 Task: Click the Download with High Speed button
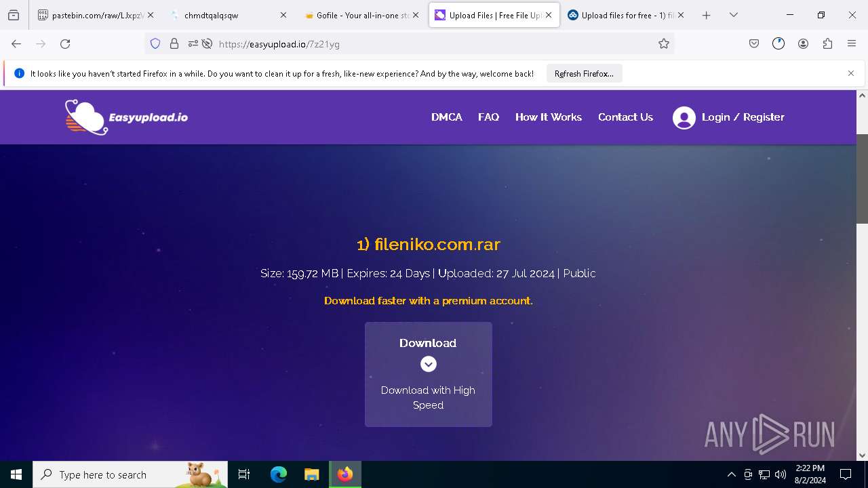[429, 374]
